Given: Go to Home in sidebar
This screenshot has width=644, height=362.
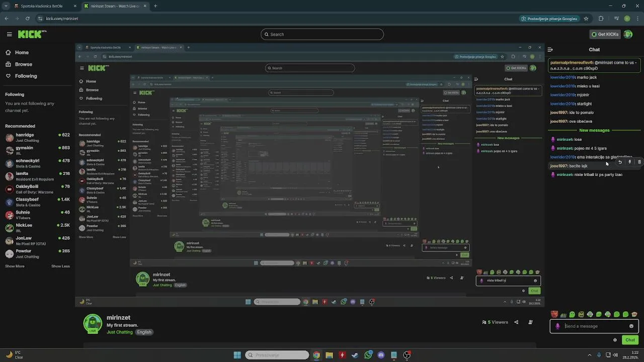Looking at the screenshot, I should tap(18, 52).
